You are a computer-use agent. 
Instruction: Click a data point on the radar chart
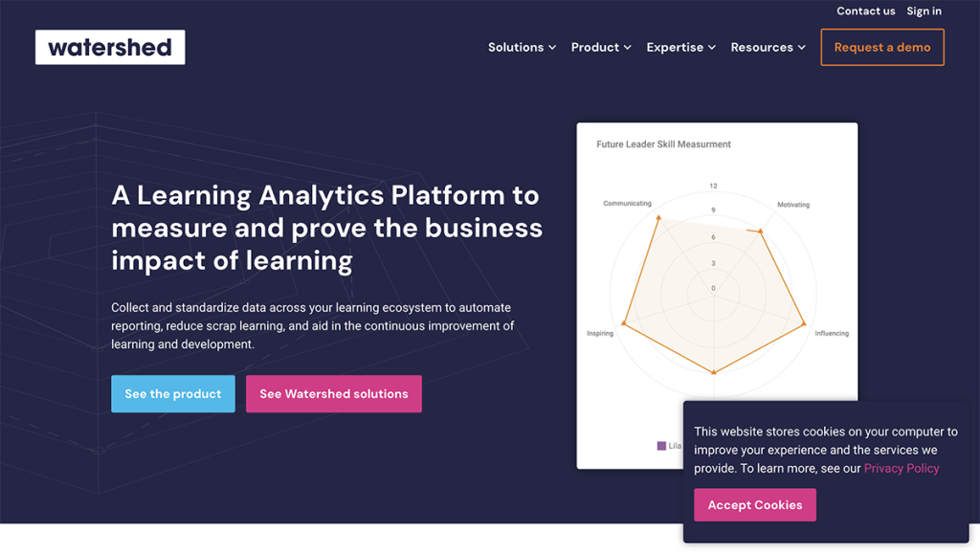point(658,214)
